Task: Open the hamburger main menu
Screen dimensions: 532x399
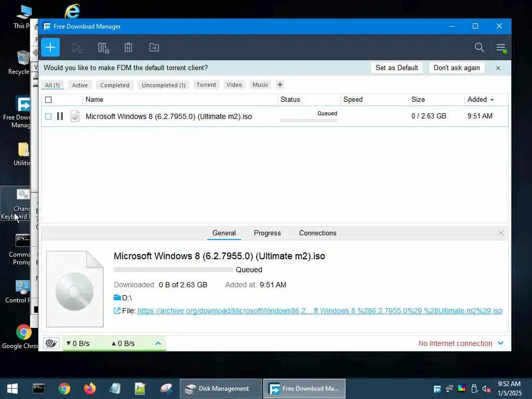Action: [x=501, y=47]
